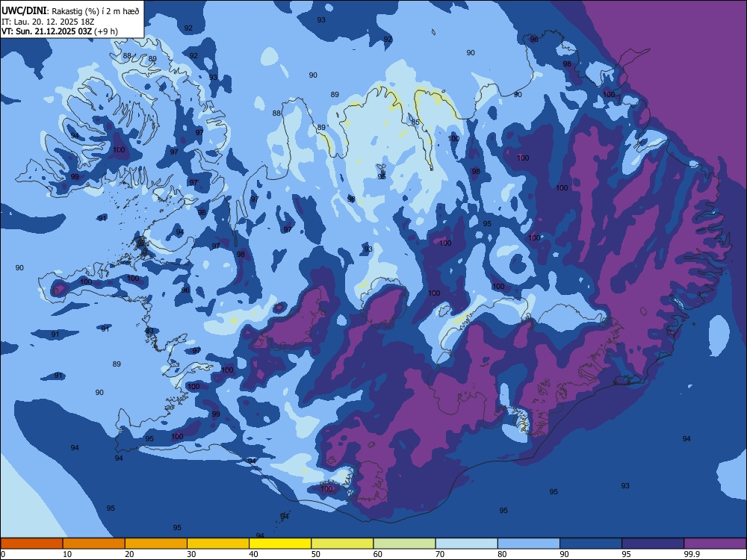The width and height of the screenshot is (747, 560).
Task: Click the 95–99.9 dark indigo legend swatch
Action: 653,544
